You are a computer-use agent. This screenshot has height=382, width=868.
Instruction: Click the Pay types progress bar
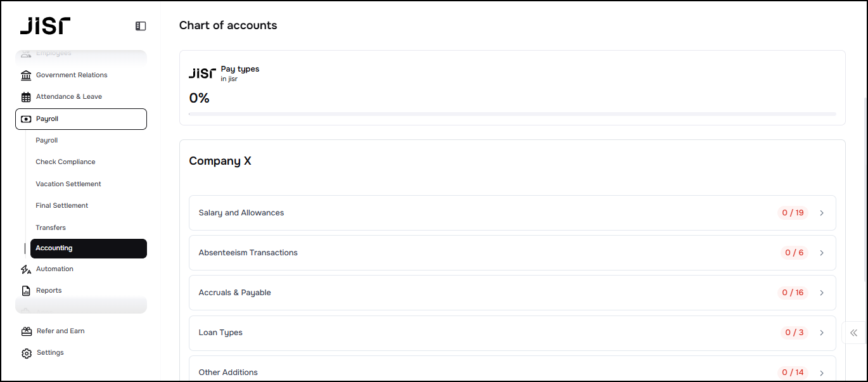click(x=512, y=114)
